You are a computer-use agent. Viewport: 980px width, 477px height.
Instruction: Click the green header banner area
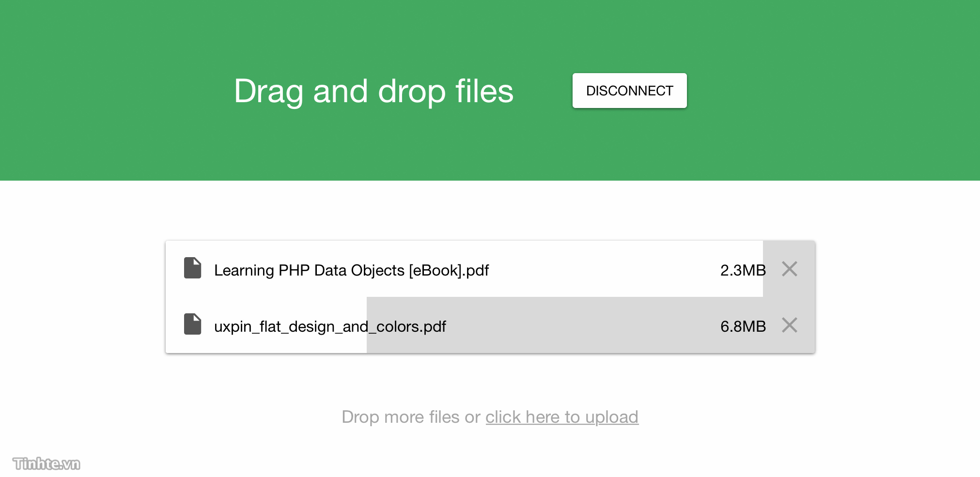tap(490, 90)
